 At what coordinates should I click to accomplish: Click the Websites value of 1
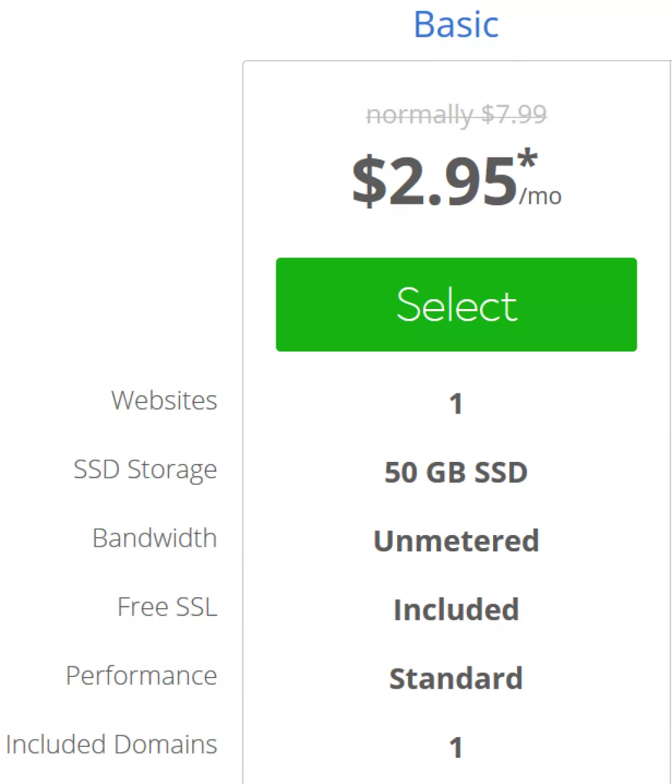pos(456,404)
